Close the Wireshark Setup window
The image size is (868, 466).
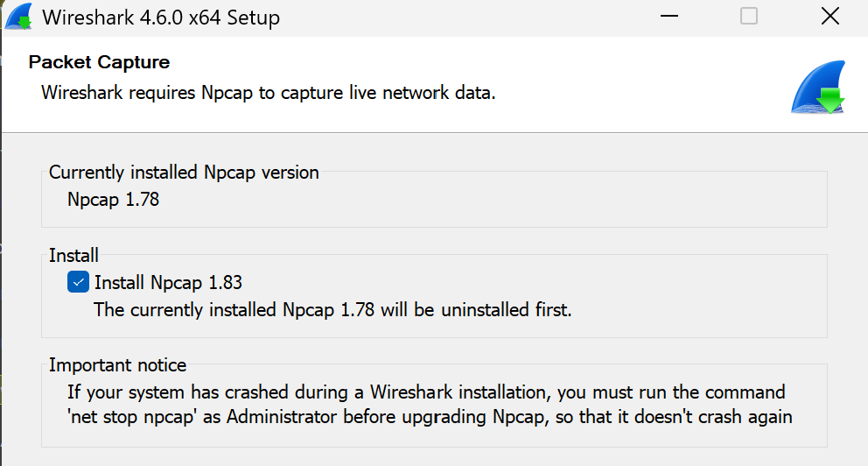click(830, 16)
